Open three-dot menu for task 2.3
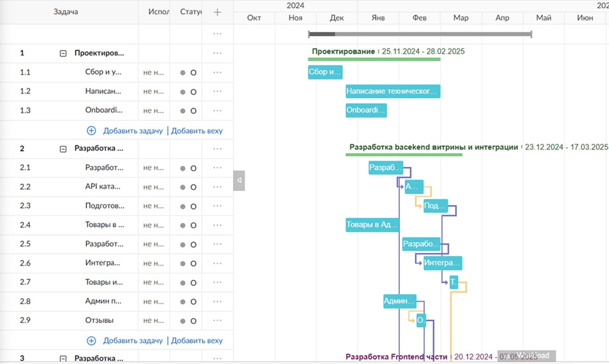Viewport: 609px width, 364px height. coord(217,206)
